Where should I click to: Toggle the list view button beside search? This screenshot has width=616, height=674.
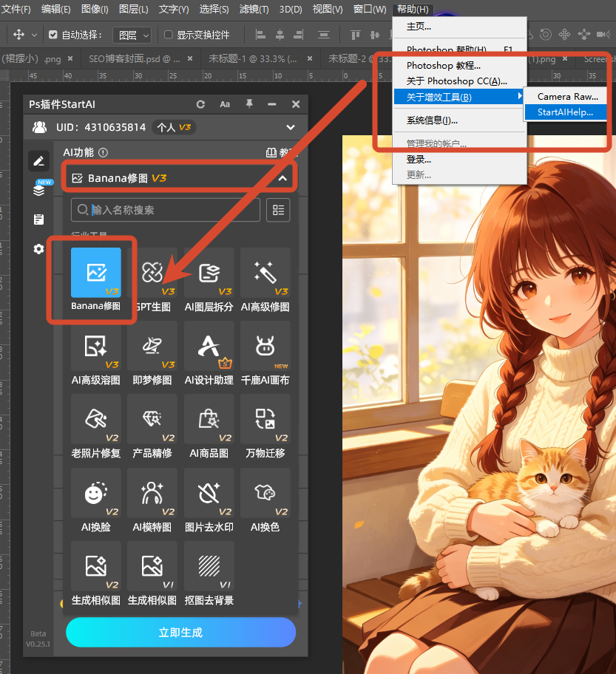(278, 210)
